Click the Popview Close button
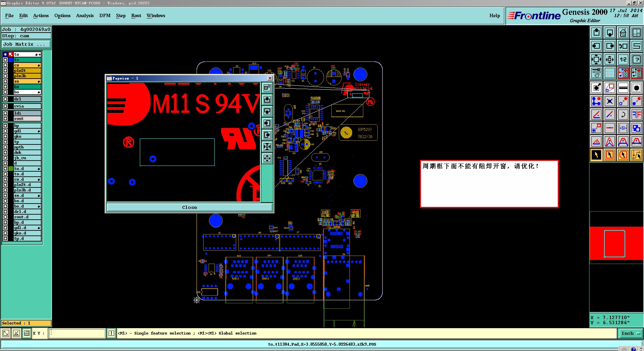644x351 pixels. click(x=190, y=207)
